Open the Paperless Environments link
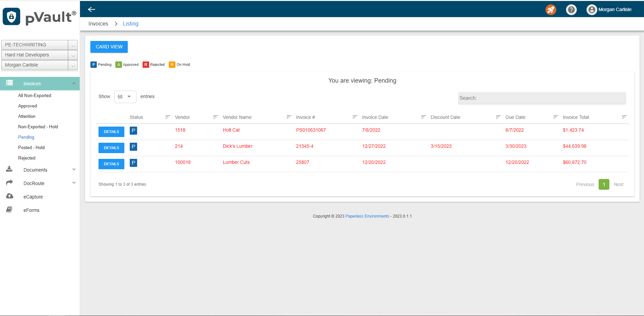 [x=367, y=216]
